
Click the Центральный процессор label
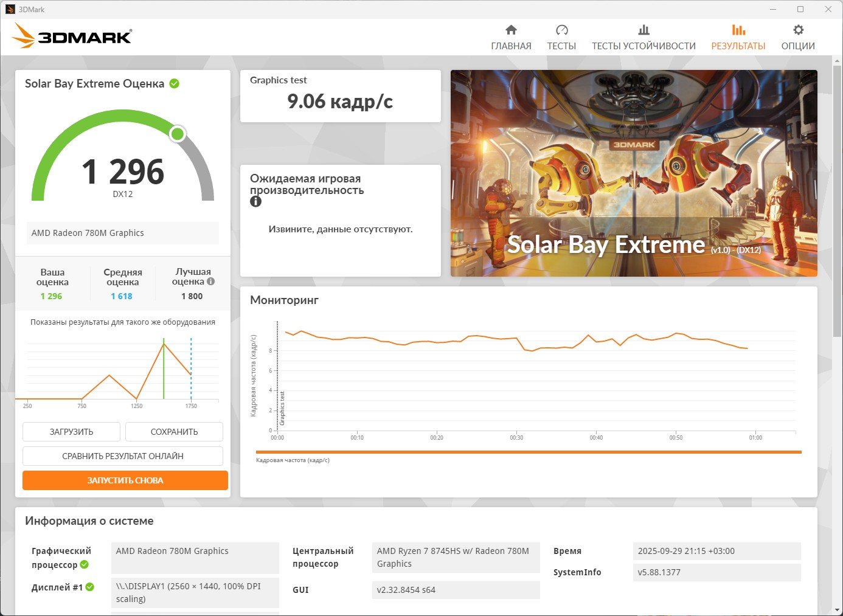pos(323,558)
